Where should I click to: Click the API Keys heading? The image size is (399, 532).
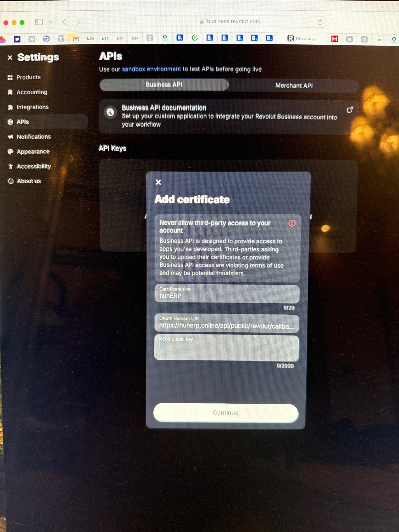pyautogui.click(x=113, y=148)
